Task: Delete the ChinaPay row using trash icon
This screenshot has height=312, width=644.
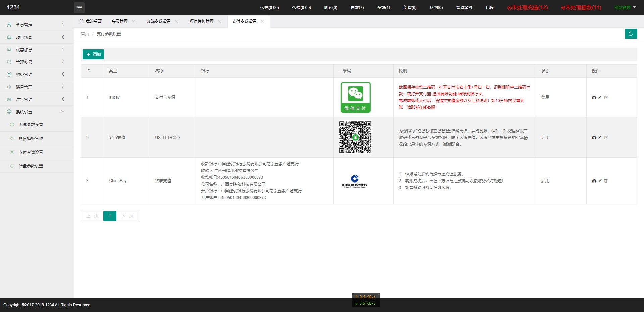Action: [x=606, y=181]
